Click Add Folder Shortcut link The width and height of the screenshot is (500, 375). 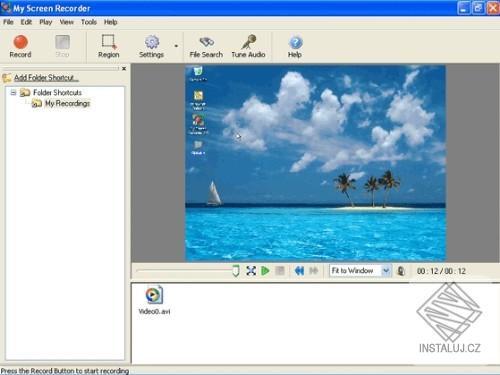(46, 78)
